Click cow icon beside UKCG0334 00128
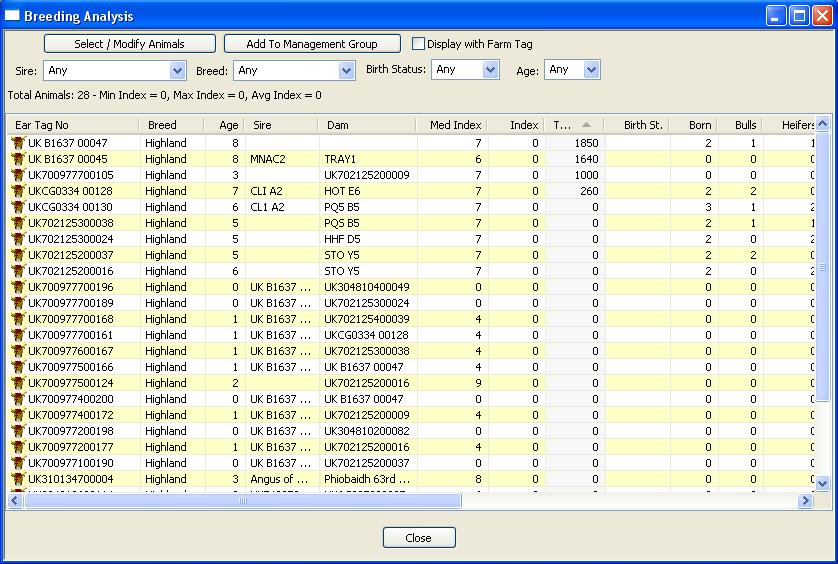Image resolution: width=838 pixels, height=564 pixels. (x=17, y=191)
